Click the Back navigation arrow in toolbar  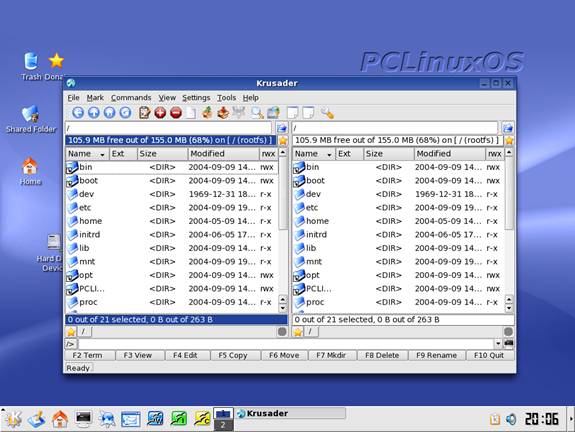click(x=78, y=113)
